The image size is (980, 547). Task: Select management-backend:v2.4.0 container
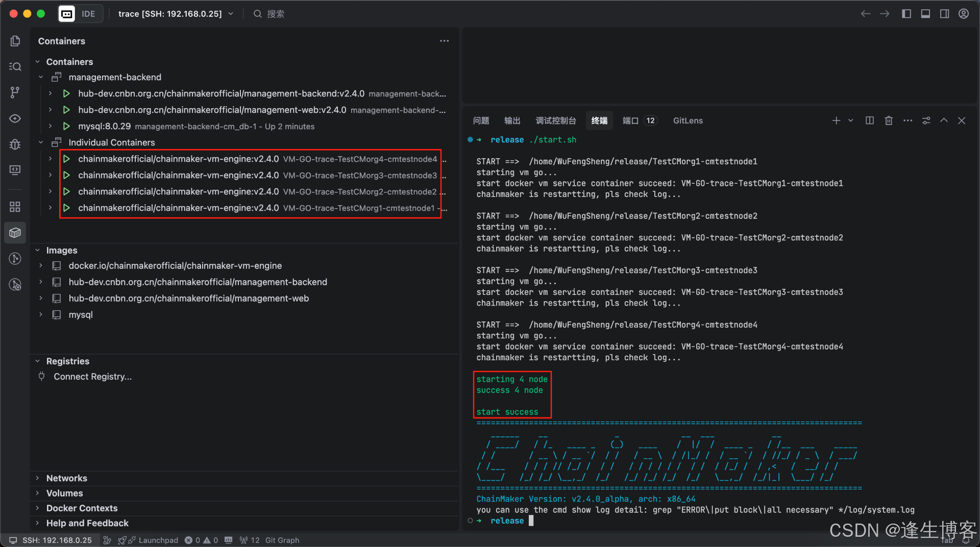tap(245, 93)
